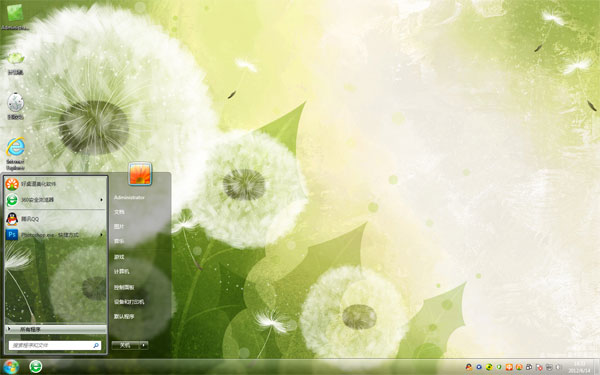The height and width of the screenshot is (375, 600).
Task: Open the Computer desktop icon
Action: [x=15, y=63]
